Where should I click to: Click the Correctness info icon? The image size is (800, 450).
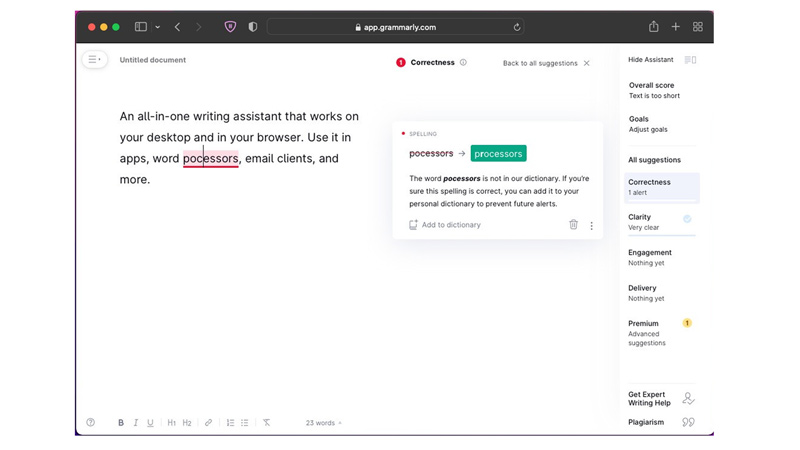point(463,62)
